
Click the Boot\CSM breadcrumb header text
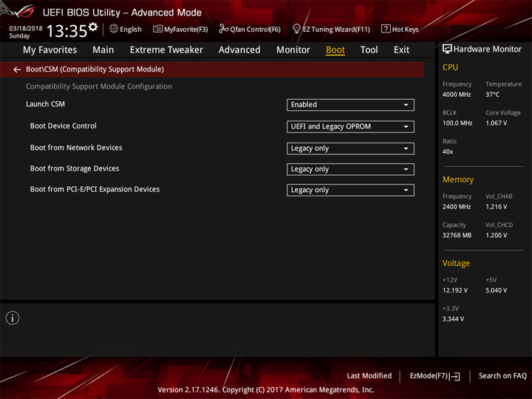pyautogui.click(x=95, y=69)
